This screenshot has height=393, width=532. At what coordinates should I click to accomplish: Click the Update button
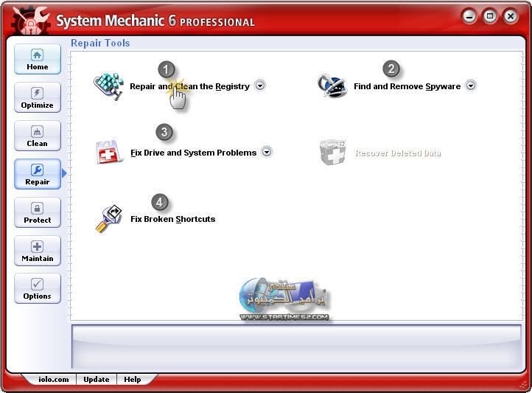[x=97, y=380]
